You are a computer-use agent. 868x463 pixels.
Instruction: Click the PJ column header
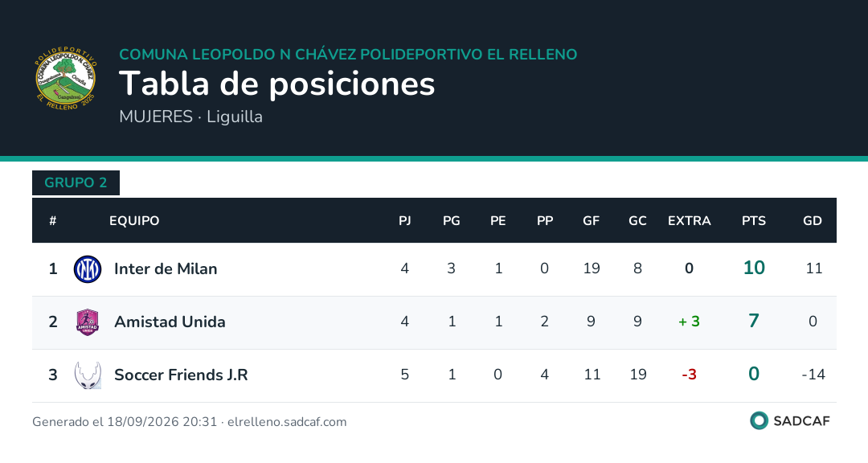point(404,220)
